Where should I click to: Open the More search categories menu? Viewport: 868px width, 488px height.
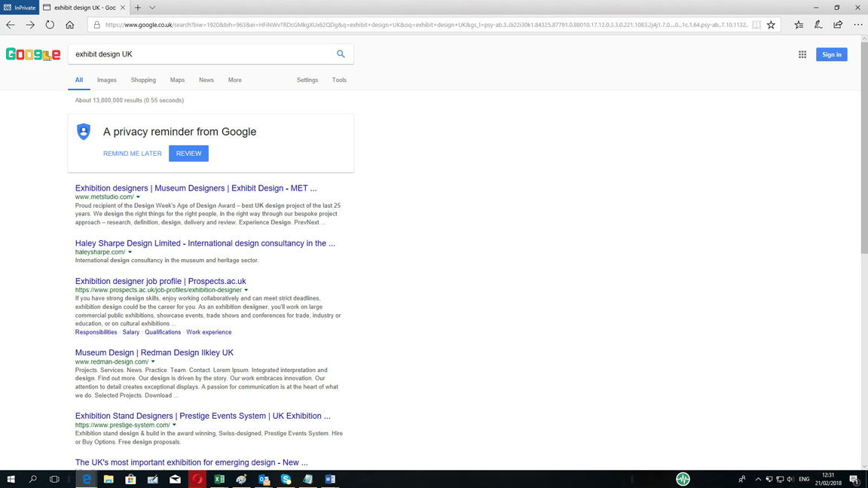234,80
